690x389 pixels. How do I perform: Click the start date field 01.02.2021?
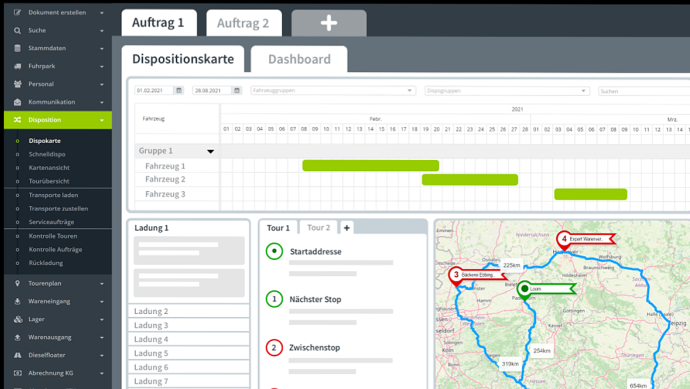(x=154, y=90)
